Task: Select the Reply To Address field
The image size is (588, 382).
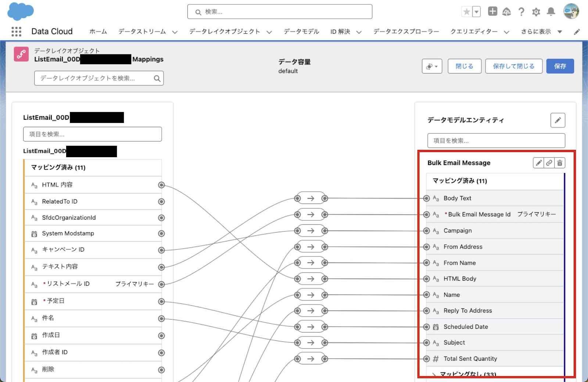Action: (x=495, y=311)
